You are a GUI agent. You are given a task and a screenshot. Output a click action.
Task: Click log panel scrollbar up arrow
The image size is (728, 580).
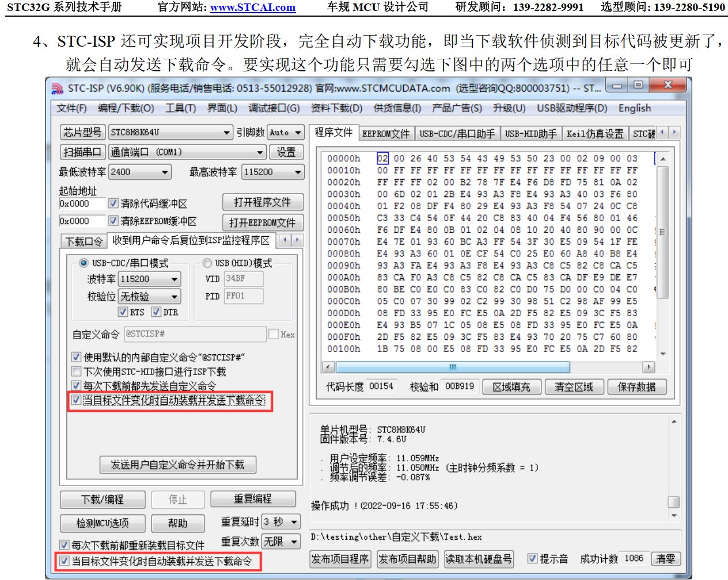click(673, 422)
